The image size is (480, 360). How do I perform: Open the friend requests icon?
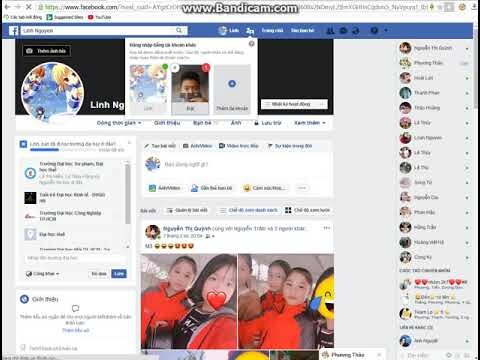click(330, 31)
